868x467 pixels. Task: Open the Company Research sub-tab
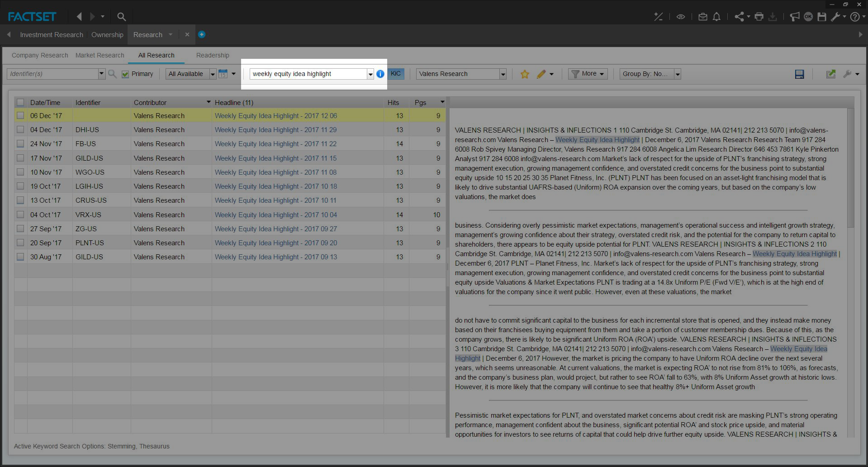(40, 55)
